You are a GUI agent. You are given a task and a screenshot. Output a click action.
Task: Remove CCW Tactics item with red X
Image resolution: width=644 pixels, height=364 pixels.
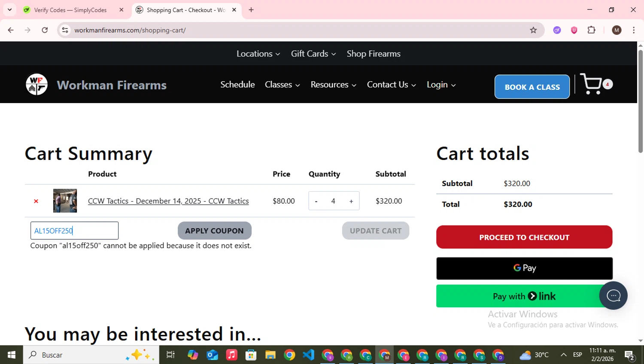click(36, 201)
